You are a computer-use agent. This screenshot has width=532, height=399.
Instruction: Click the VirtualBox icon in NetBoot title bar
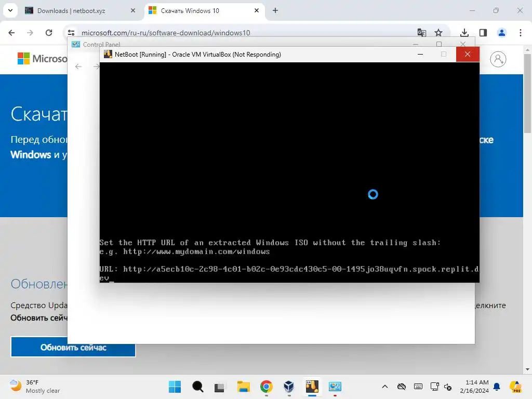[x=108, y=54]
